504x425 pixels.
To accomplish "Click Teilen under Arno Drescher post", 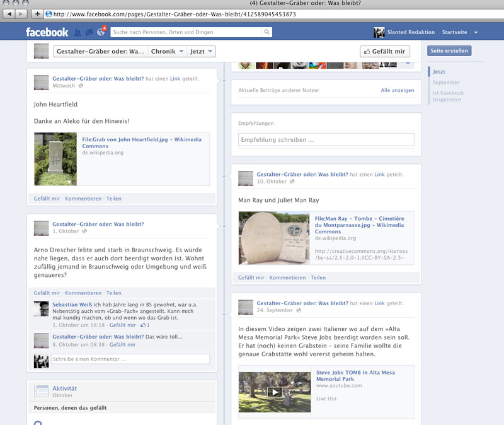I will (x=114, y=293).
